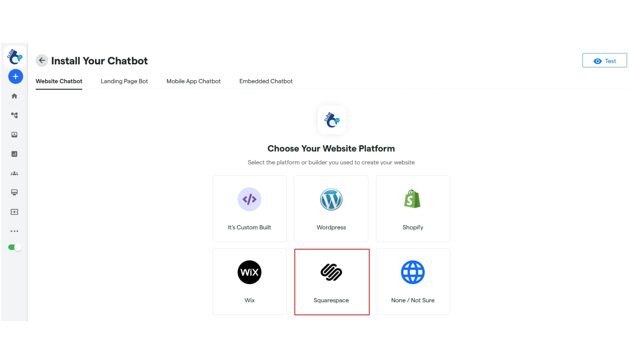Image resolution: width=629 pixels, height=364 pixels.
Task: Select the presentation display icon in the sidebar
Action: (x=14, y=192)
